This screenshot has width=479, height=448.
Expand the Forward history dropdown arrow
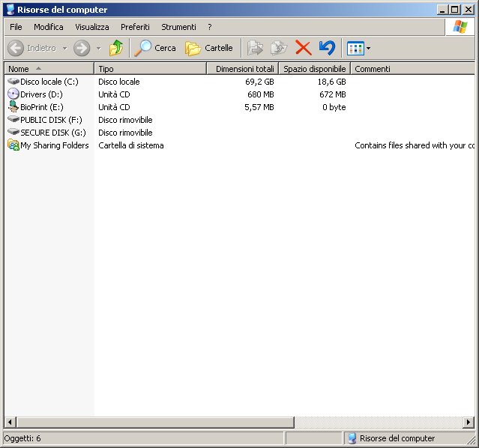[x=98, y=48]
